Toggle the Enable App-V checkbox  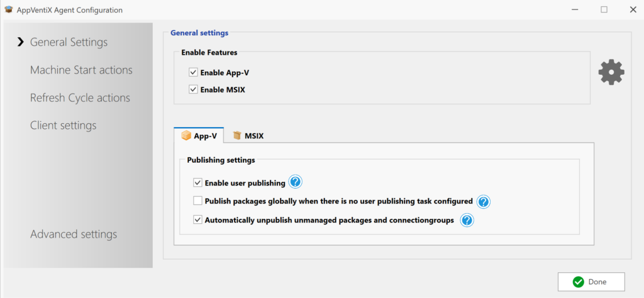click(x=194, y=73)
